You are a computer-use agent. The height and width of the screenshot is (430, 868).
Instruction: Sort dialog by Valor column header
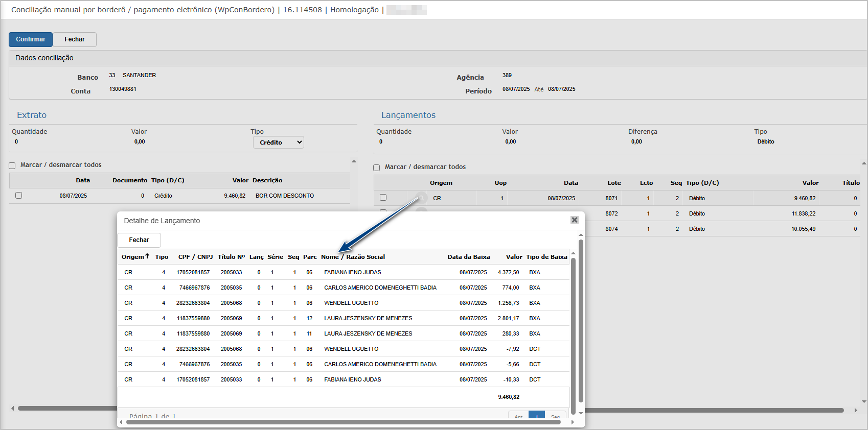tap(514, 257)
